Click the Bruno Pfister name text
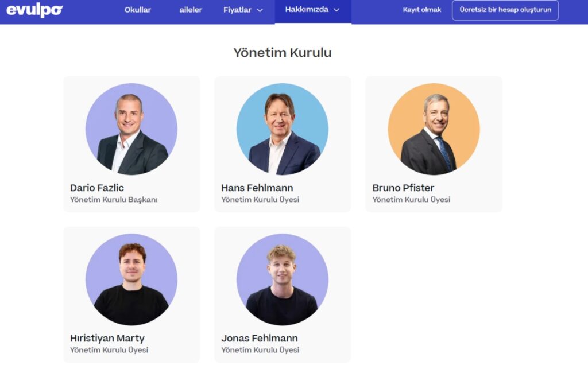Image resolution: width=588 pixels, height=369 pixels. coord(403,188)
